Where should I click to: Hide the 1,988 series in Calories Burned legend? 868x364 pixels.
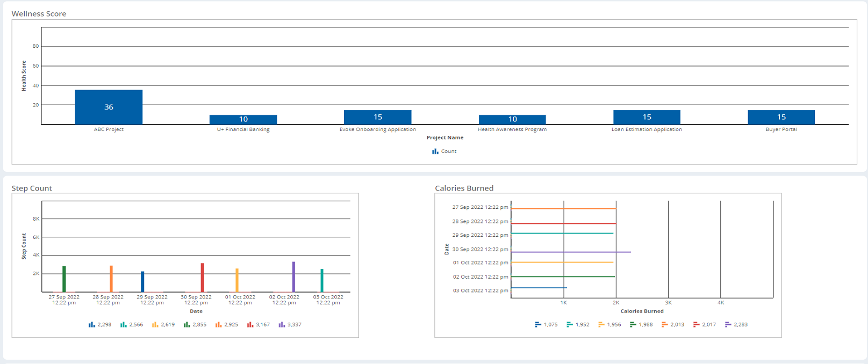pos(641,325)
